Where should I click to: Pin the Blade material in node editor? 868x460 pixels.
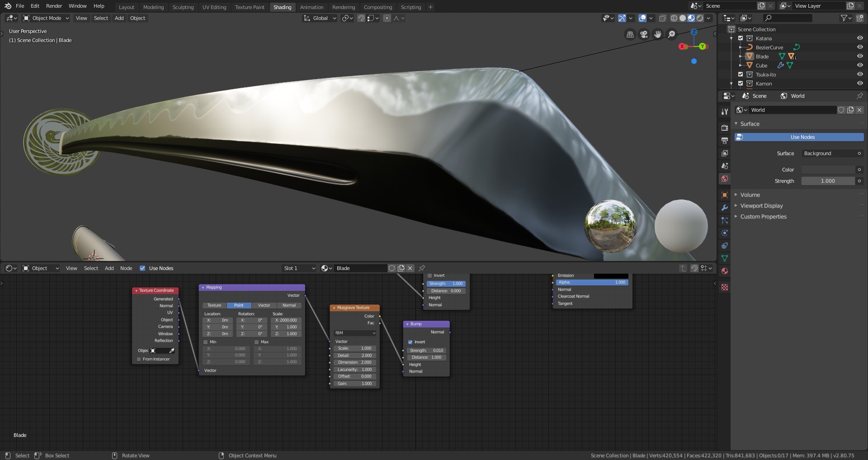pyautogui.click(x=422, y=268)
